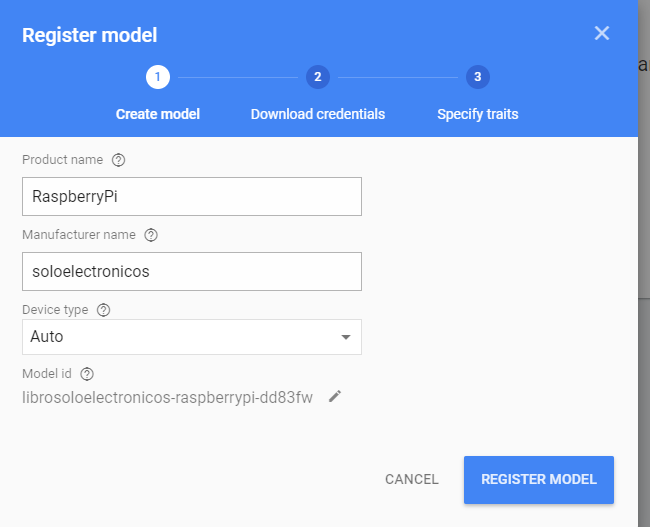The image size is (650, 527).
Task: Click the step 1 circle indicator
Action: point(157,77)
